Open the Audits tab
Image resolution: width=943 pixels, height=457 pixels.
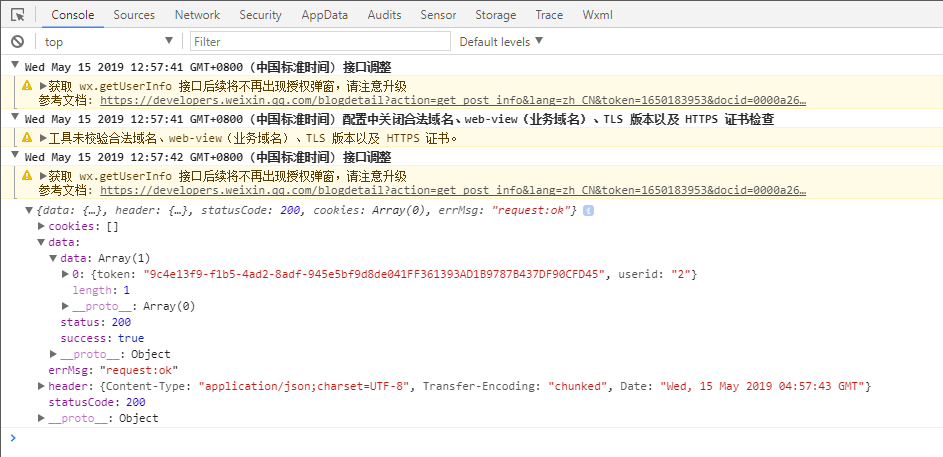click(x=384, y=15)
